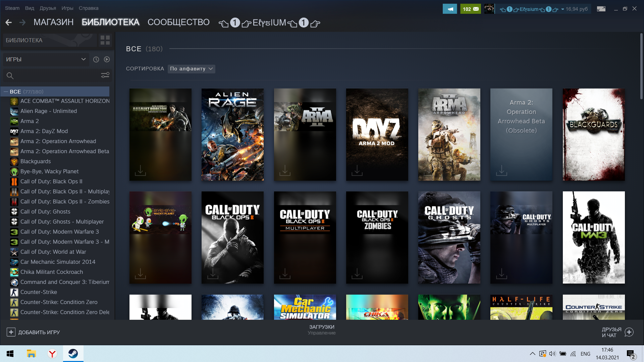Open account name dropdown with wallet balance
The height and width of the screenshot is (362, 644).
pos(543,9)
